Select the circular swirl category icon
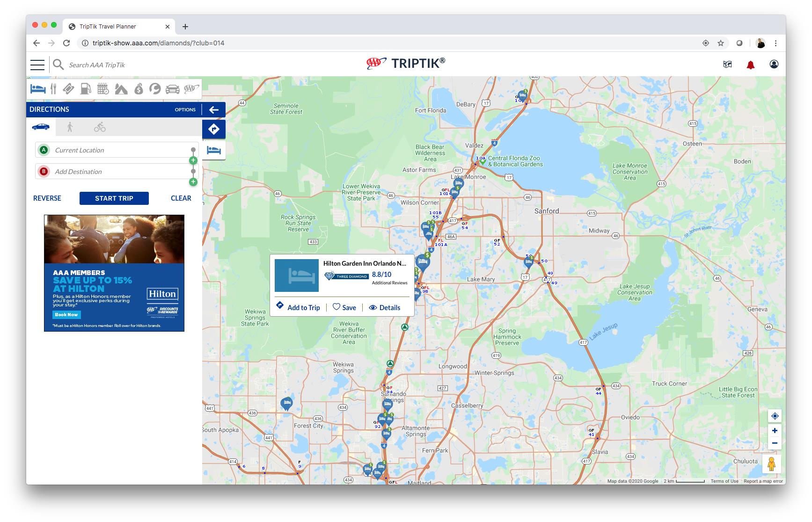This screenshot has width=812, height=522. 155,88
